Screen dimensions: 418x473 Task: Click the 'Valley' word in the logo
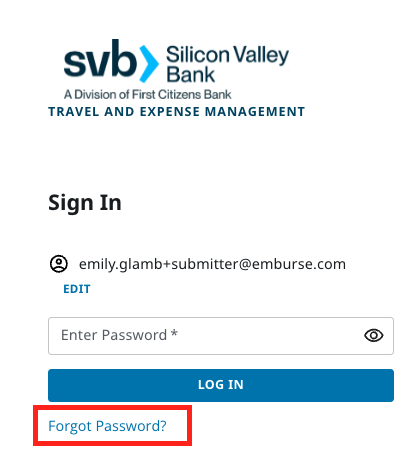point(261,55)
